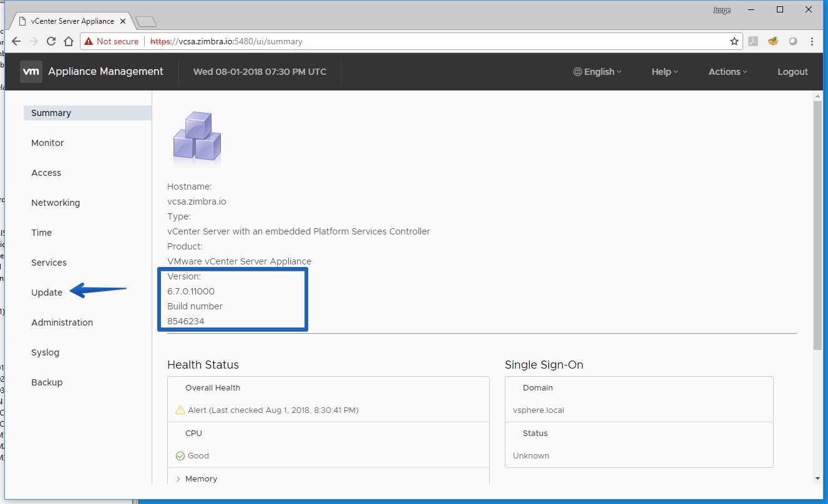The width and height of the screenshot is (828, 504).
Task: Click the vsphere.local domain value
Action: [538, 410]
